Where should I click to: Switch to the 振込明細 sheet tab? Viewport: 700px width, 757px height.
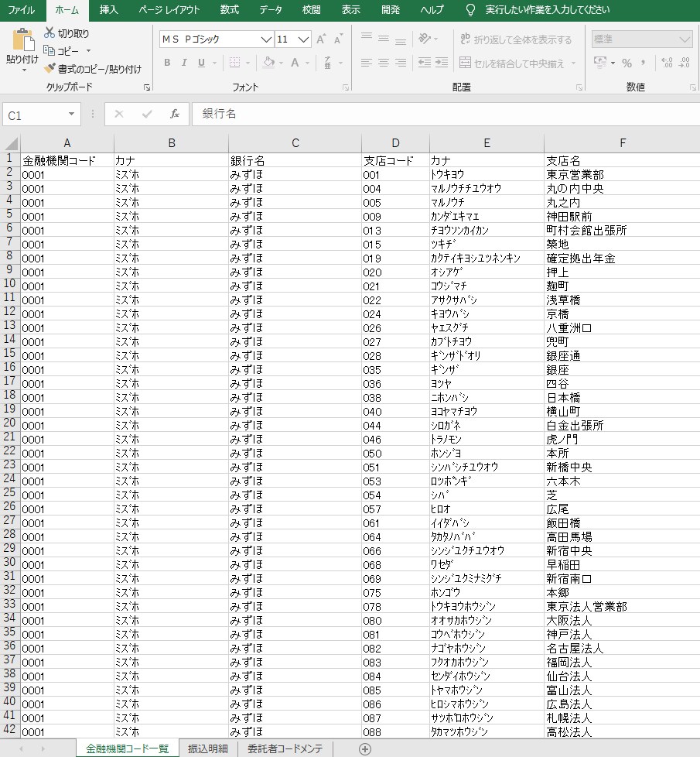coord(208,748)
